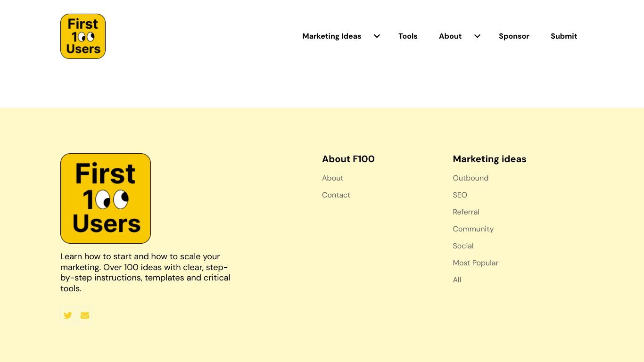644x362 pixels.
Task: Open the Marketing Ideas nav menu
Action: (x=332, y=36)
